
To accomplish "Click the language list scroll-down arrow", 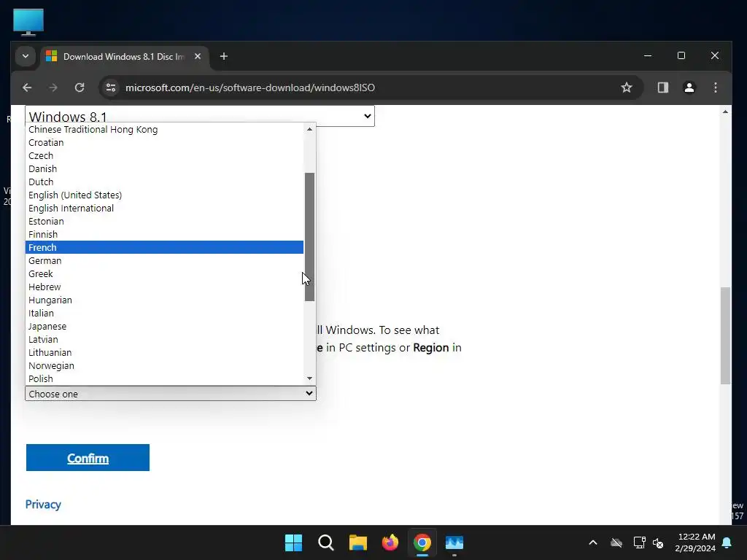I will [x=309, y=378].
